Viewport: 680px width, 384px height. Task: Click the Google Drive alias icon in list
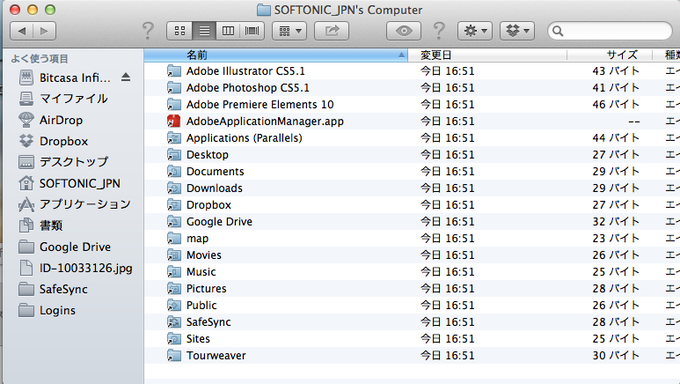click(x=174, y=222)
